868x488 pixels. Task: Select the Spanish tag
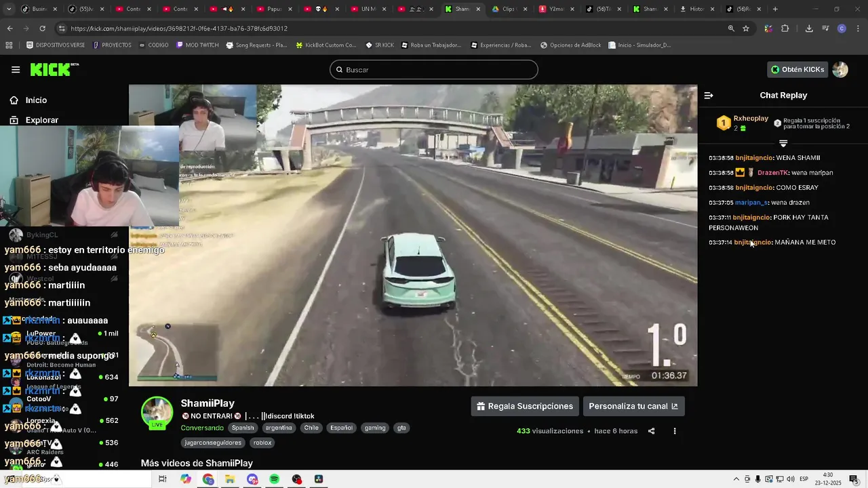(243, 428)
